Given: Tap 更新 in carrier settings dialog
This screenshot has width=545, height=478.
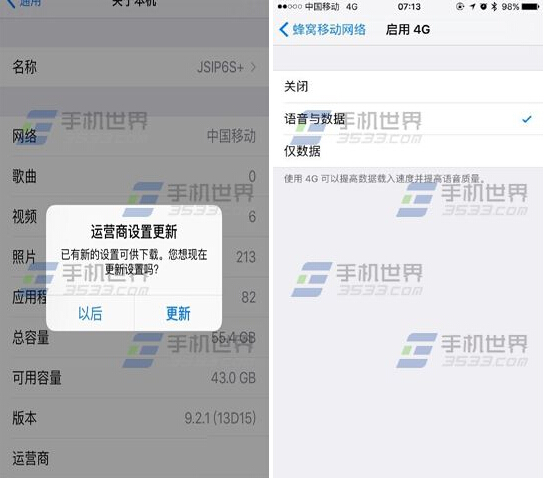Looking at the screenshot, I should [x=178, y=314].
